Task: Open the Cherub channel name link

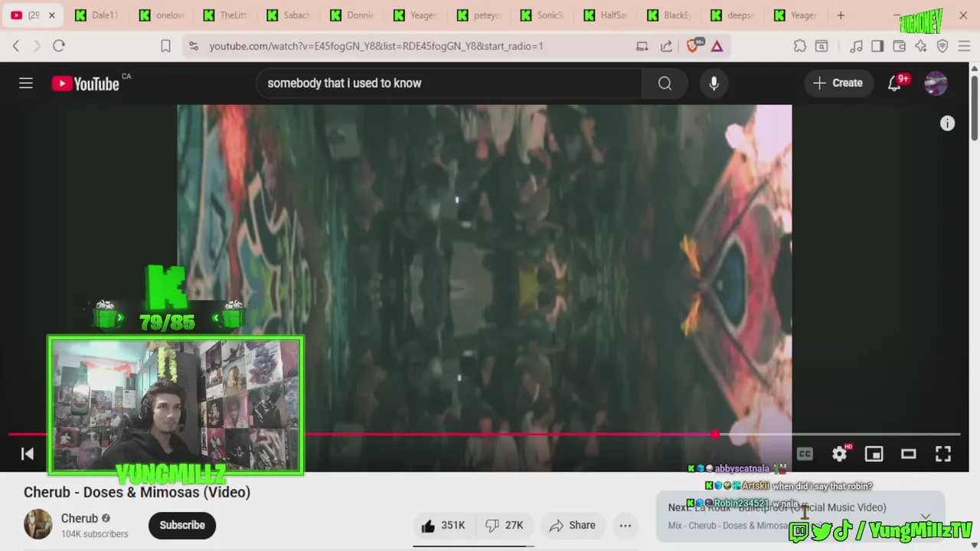Action: [80, 518]
